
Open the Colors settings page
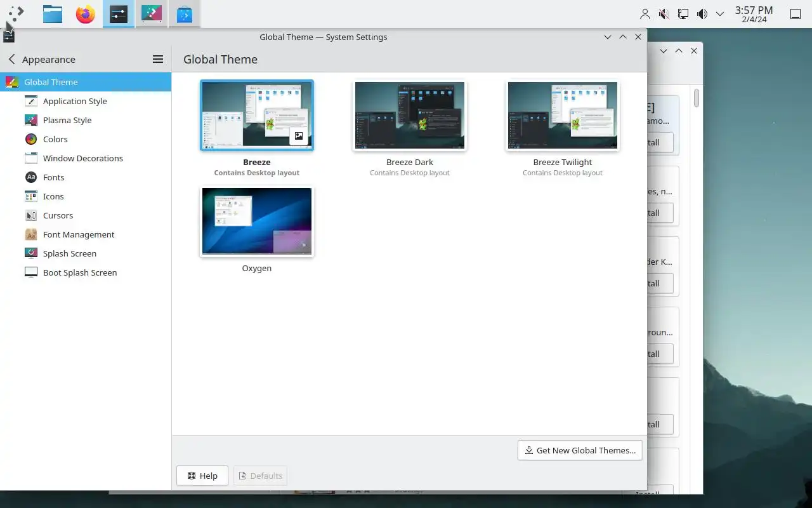(x=86, y=139)
